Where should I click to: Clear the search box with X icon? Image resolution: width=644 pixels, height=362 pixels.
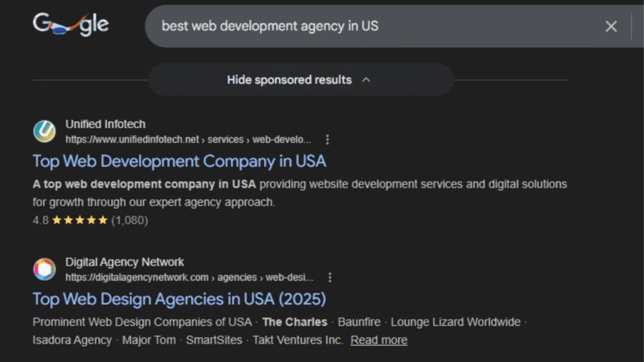611,26
